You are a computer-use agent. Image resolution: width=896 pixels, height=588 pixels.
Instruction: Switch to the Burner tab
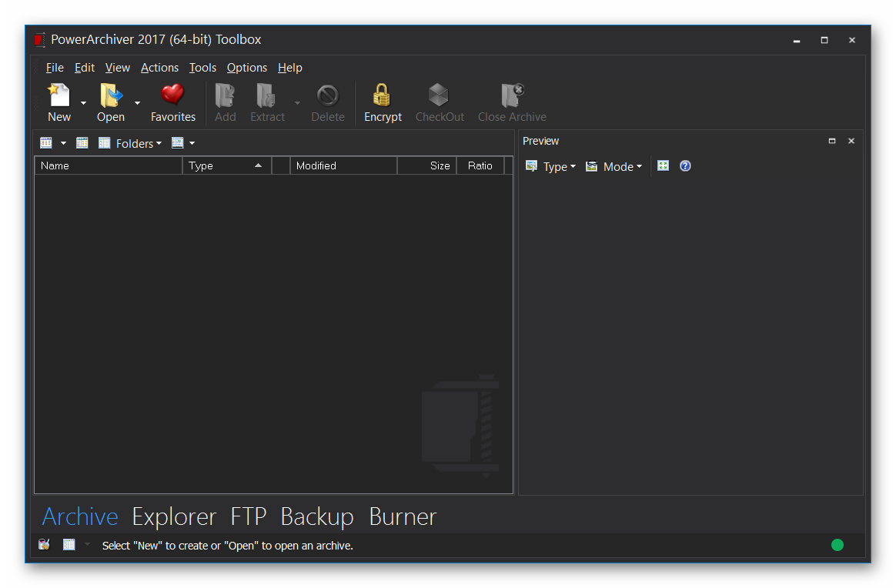tap(403, 516)
